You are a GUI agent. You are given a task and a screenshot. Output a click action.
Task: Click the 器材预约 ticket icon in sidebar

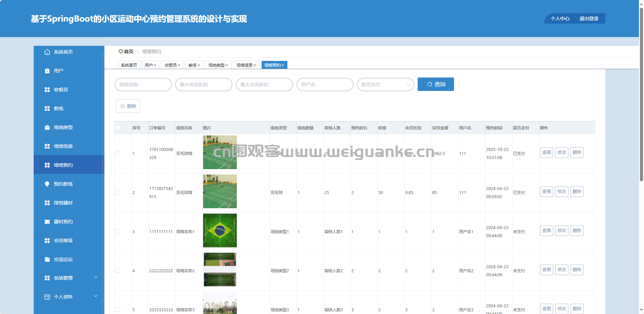47,222
